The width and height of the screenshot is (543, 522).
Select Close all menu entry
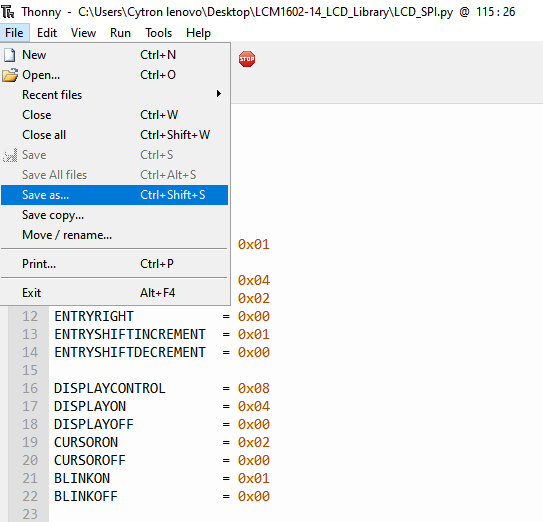click(x=114, y=135)
